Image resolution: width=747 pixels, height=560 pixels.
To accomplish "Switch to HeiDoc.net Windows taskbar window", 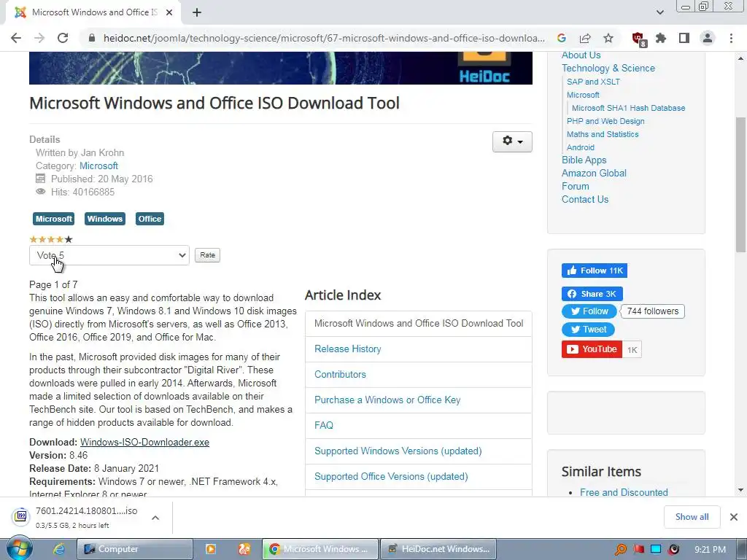I will [x=438, y=549].
